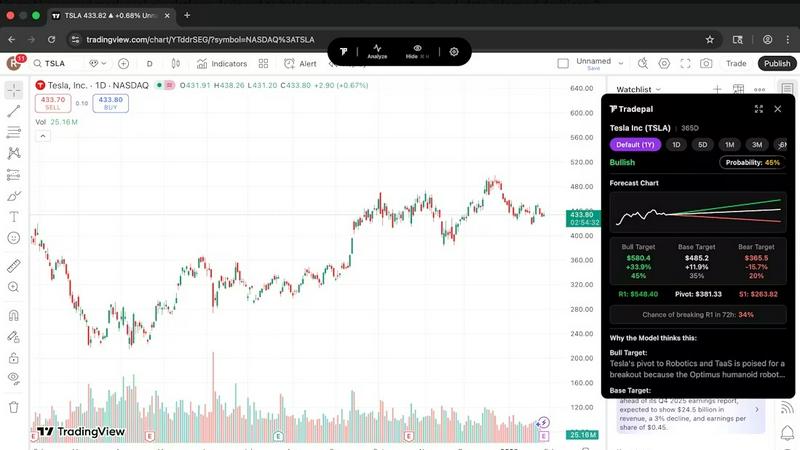Image resolution: width=800 pixels, height=450 pixels.
Task: Toggle hide all drawings eye icon
Action: coord(14,378)
